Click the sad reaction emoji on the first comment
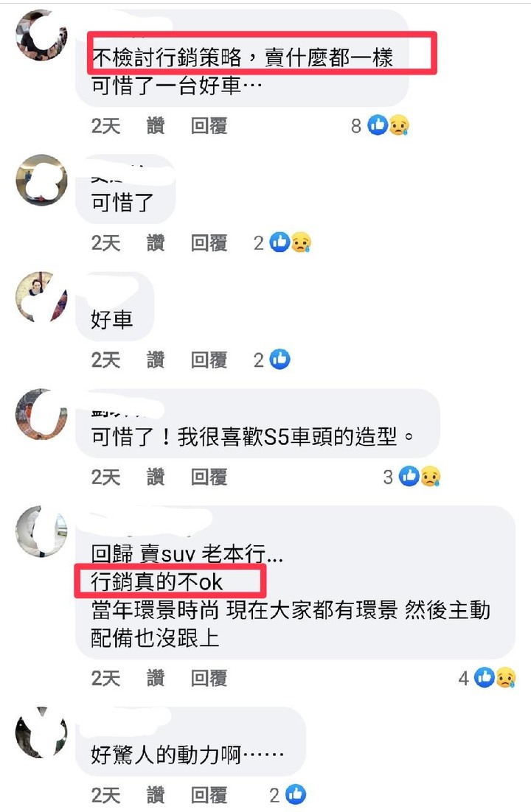The height and width of the screenshot is (812, 531). [x=399, y=125]
